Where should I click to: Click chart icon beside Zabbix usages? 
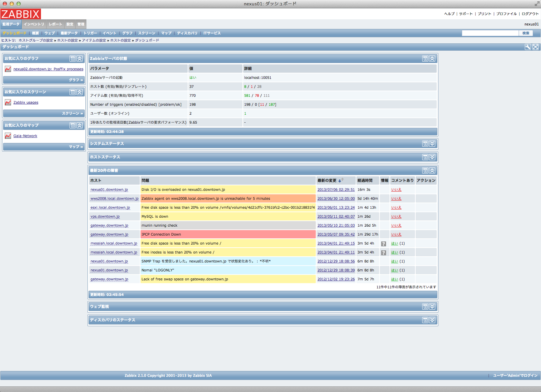8,102
